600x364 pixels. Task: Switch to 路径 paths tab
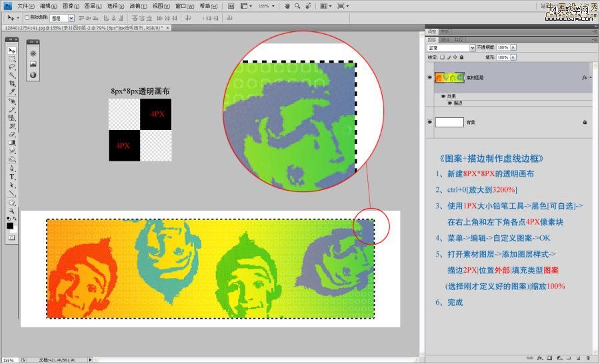pyautogui.click(x=459, y=40)
